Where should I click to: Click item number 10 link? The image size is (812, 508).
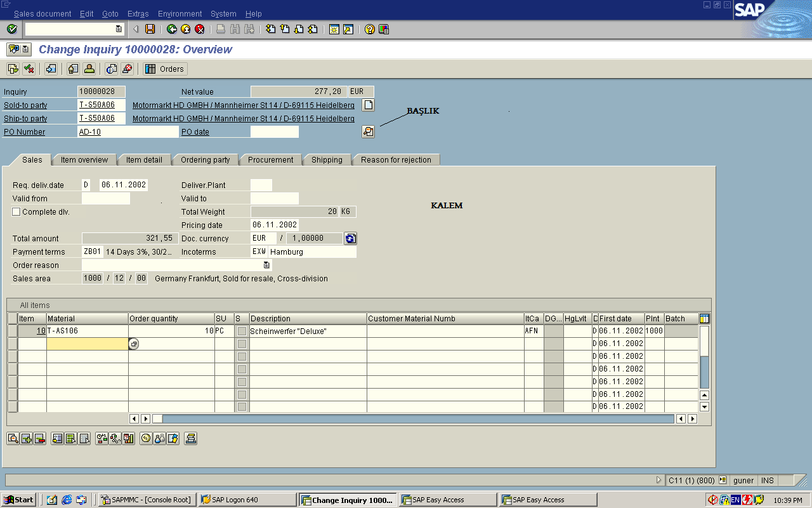click(x=41, y=331)
